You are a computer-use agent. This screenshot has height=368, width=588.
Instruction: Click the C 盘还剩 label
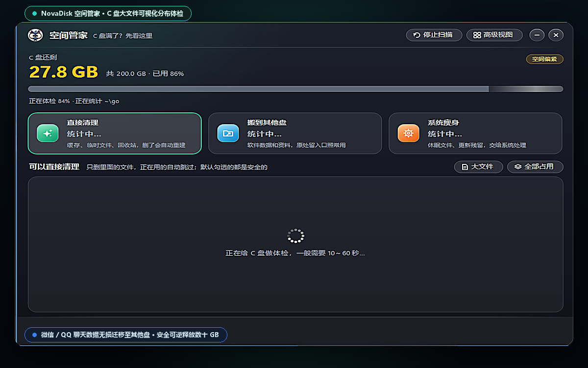pos(43,57)
